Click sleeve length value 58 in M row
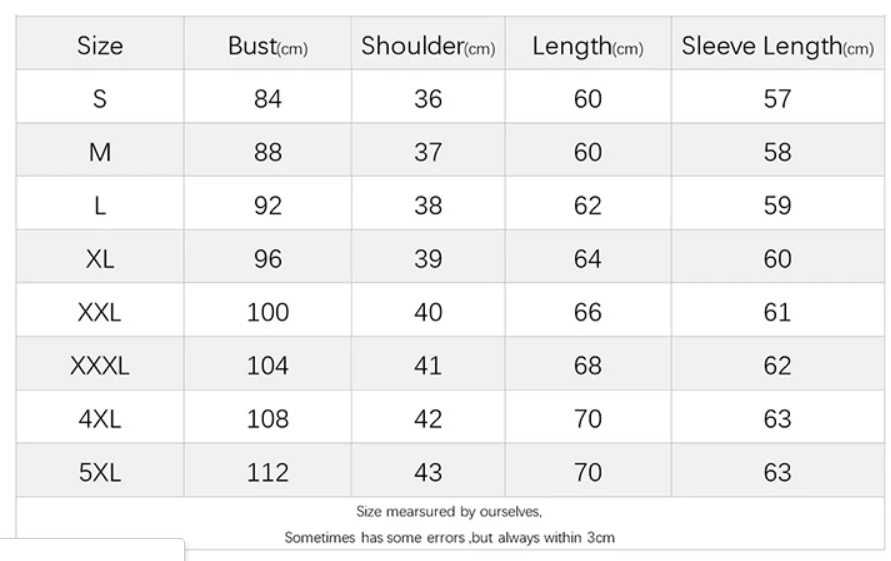Viewport: 891px width, 561px height. (x=777, y=153)
